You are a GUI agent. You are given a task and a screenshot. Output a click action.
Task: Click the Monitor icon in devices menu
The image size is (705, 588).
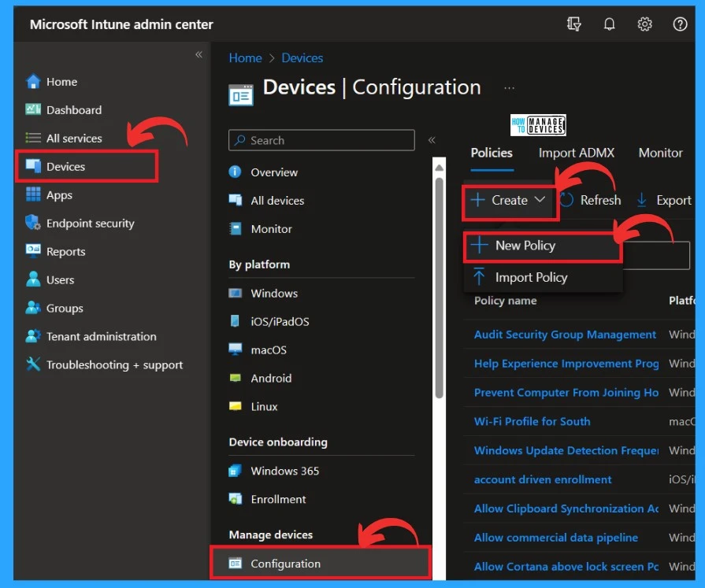[236, 228]
